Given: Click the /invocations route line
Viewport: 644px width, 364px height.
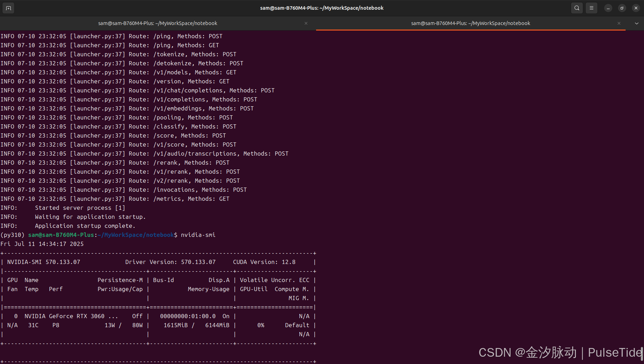Looking at the screenshot, I should [x=124, y=190].
